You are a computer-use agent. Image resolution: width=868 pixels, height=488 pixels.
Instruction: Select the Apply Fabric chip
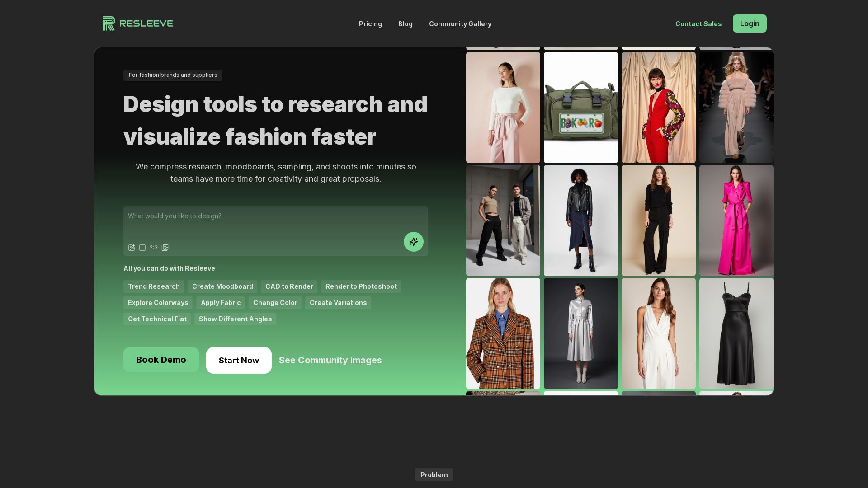(x=221, y=303)
